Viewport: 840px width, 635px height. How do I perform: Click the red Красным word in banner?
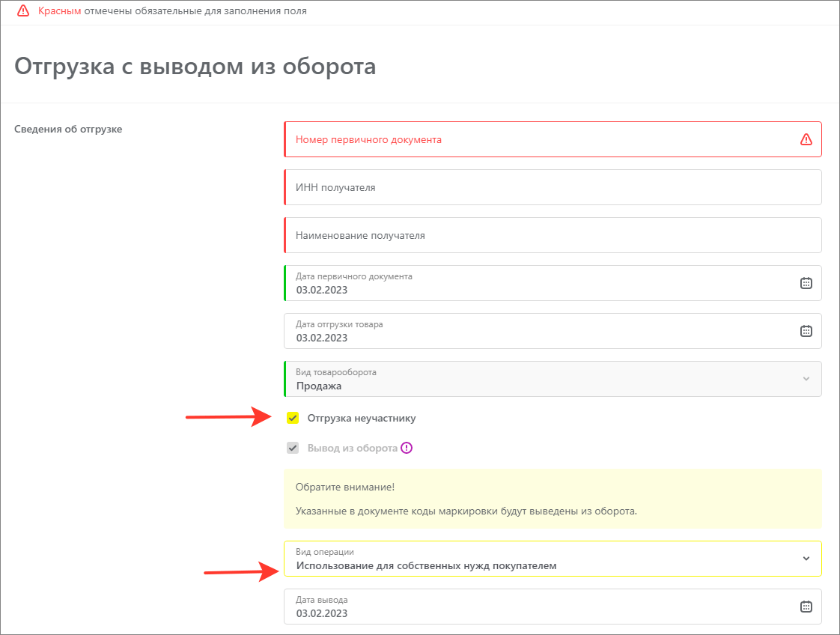coord(59,10)
